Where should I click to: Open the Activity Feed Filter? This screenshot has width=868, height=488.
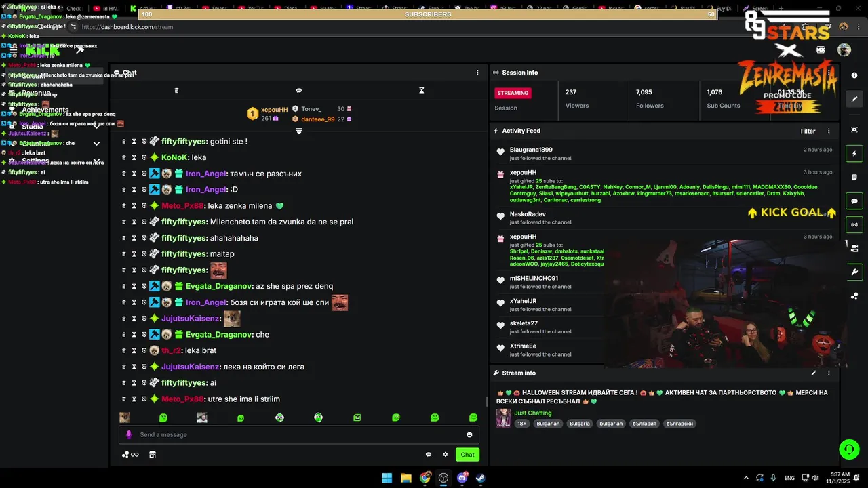(808, 131)
